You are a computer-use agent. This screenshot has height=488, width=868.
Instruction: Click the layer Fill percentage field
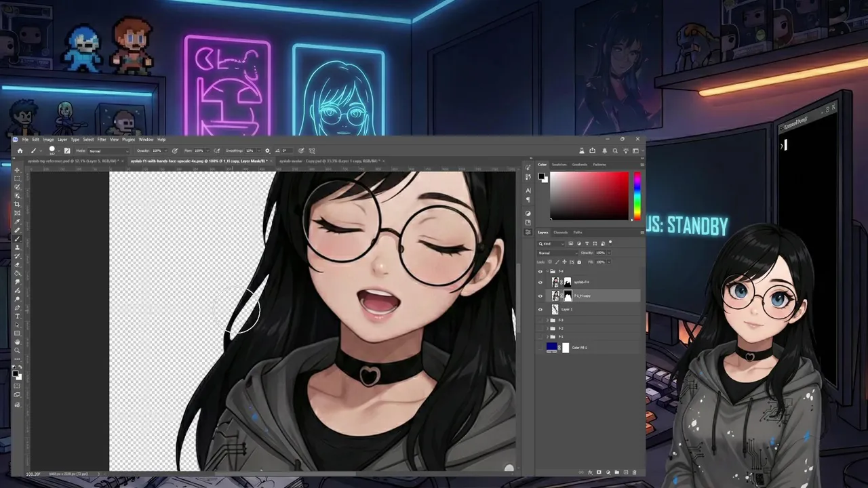click(x=600, y=262)
